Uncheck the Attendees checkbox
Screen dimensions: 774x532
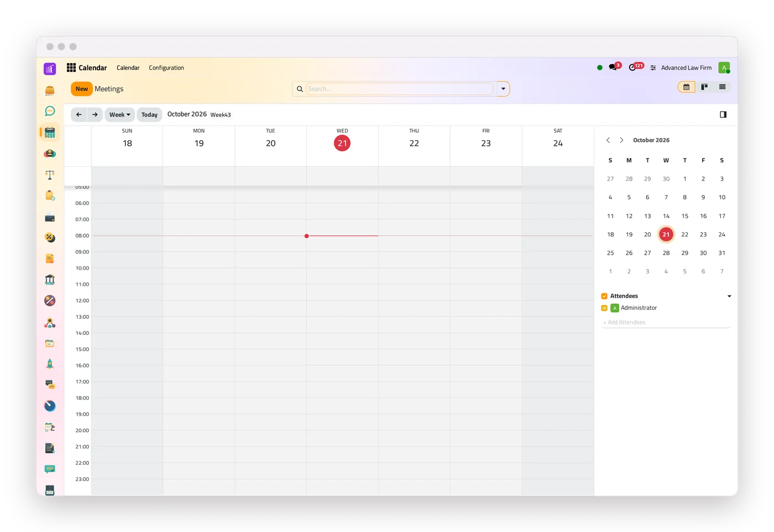click(x=604, y=296)
